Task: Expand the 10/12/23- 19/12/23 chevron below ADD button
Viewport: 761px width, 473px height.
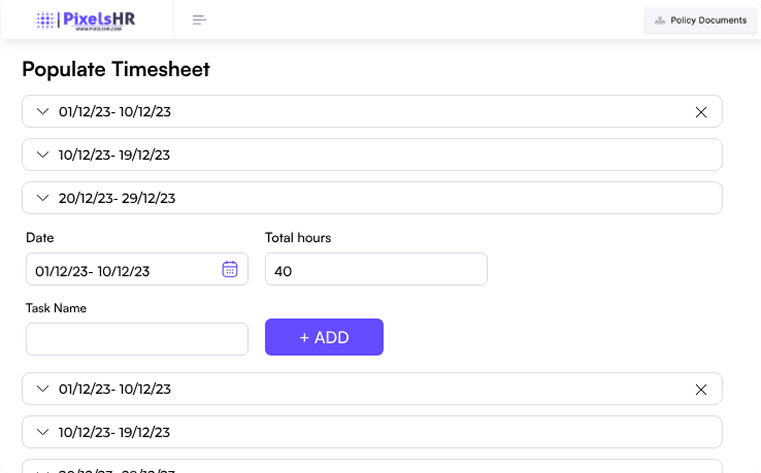Action: click(42, 432)
